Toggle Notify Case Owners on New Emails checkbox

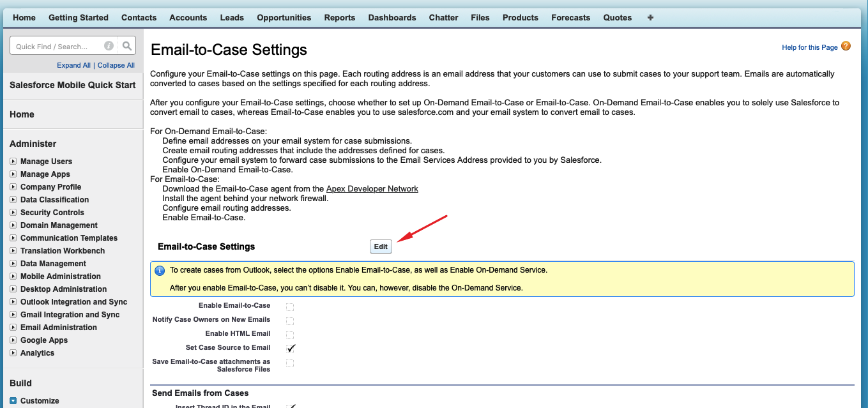pyautogui.click(x=290, y=321)
